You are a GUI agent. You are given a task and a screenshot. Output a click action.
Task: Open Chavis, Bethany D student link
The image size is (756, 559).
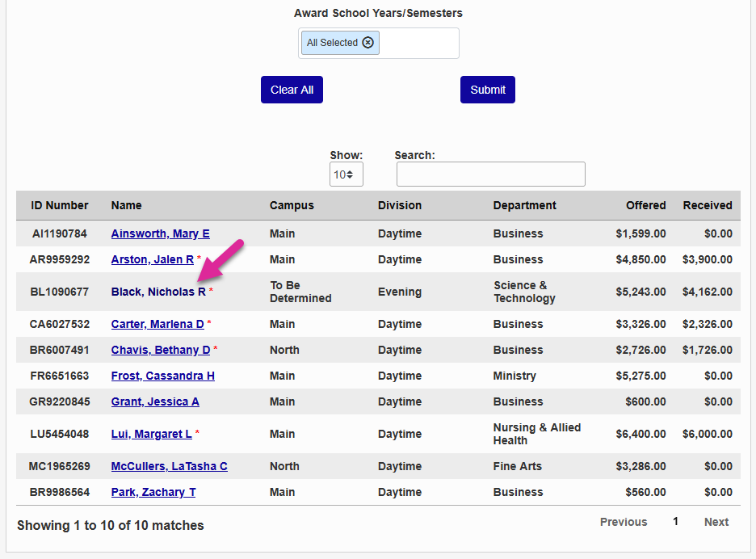pos(161,350)
